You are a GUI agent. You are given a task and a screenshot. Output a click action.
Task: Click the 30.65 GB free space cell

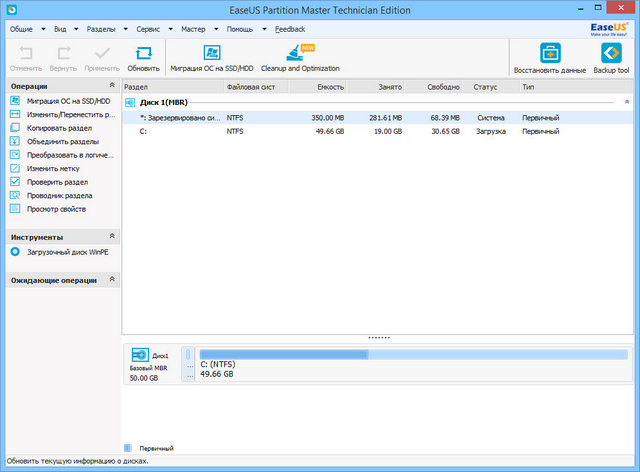[x=446, y=131]
